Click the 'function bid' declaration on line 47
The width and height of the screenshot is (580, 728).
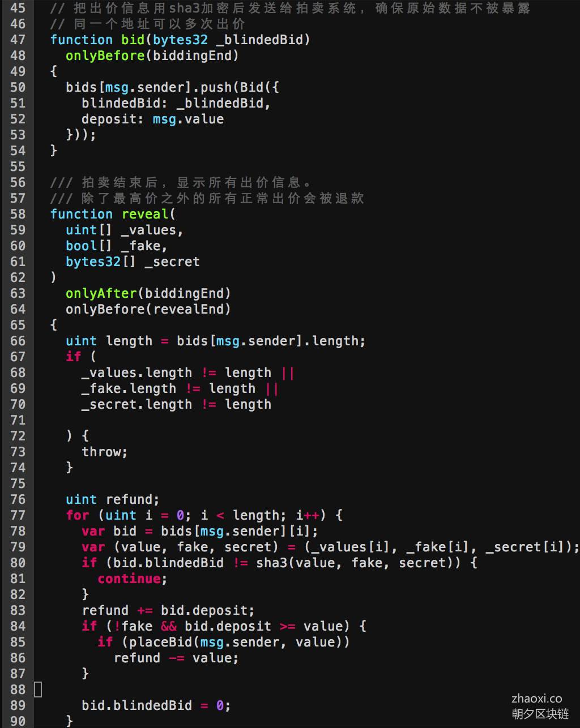point(97,40)
